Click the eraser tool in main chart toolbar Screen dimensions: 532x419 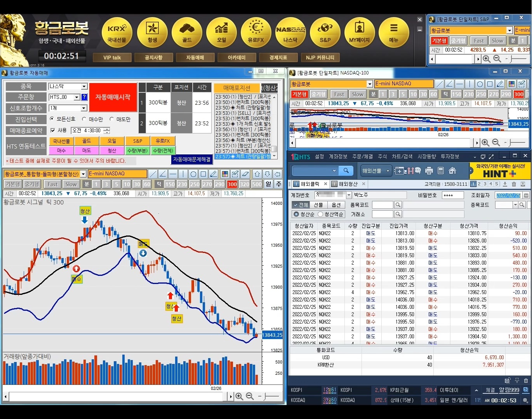point(245,174)
